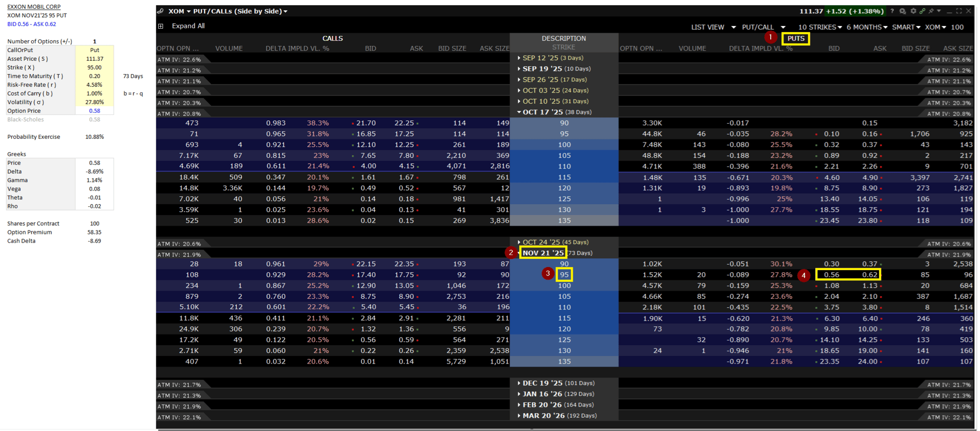This screenshot has width=980, height=431.
Task: Open the SMART exchange dropdown
Action: 906,27
